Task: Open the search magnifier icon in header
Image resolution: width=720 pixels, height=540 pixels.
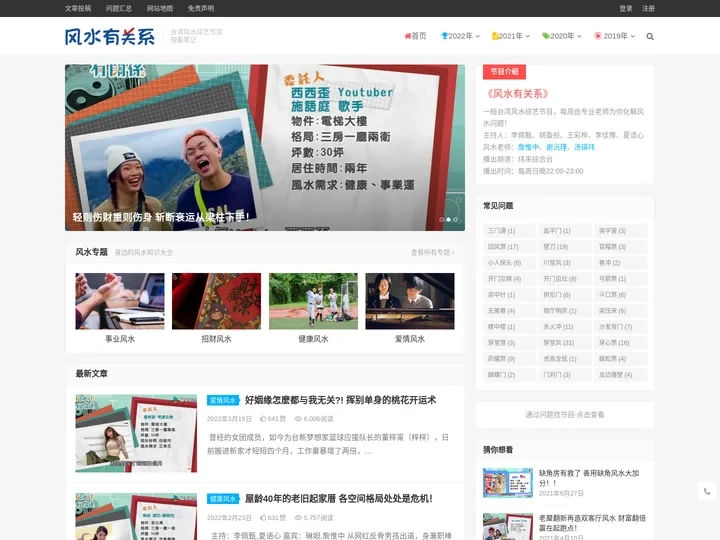Action: (x=650, y=36)
